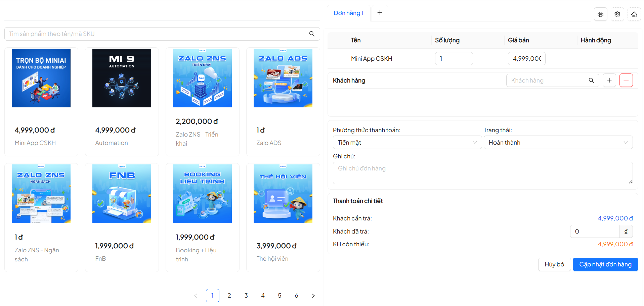
Task: Cancel order with Hủy bỏ button
Action: click(x=554, y=264)
